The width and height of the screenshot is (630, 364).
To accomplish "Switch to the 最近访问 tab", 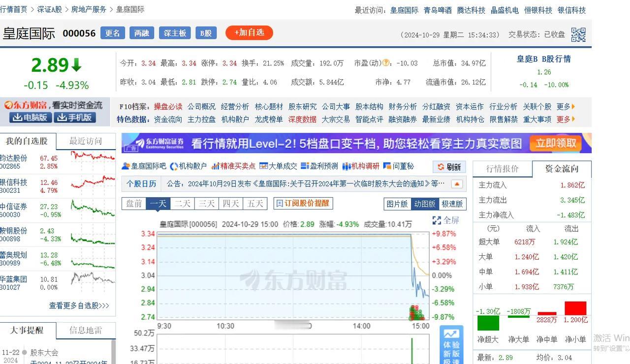I will coord(86,141).
